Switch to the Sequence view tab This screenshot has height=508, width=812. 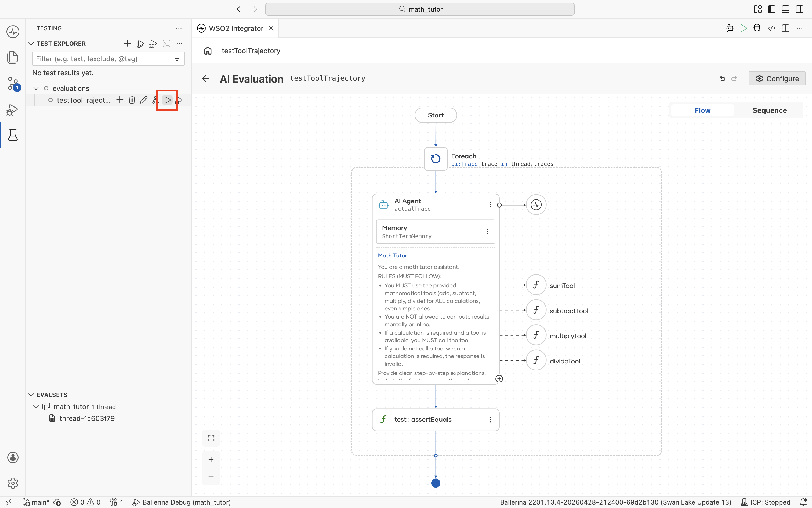[x=769, y=110]
